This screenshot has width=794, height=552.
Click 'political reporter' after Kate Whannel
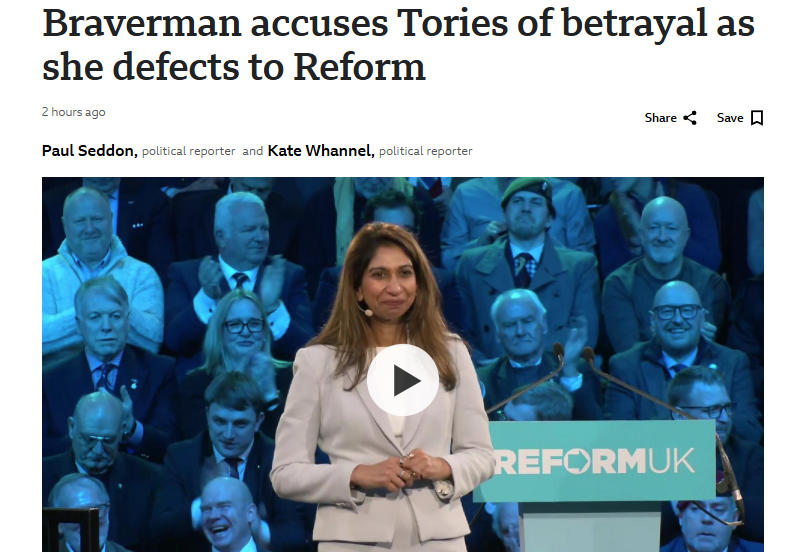(425, 151)
